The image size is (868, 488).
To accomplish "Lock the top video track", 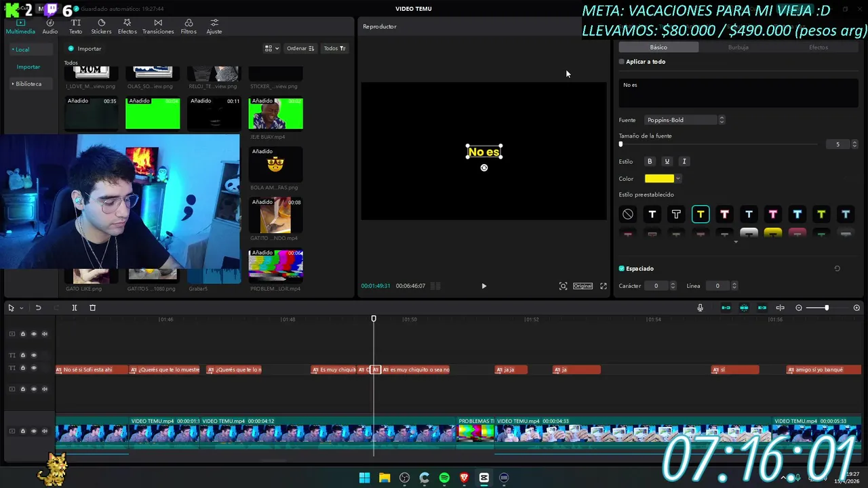I will click(x=22, y=334).
